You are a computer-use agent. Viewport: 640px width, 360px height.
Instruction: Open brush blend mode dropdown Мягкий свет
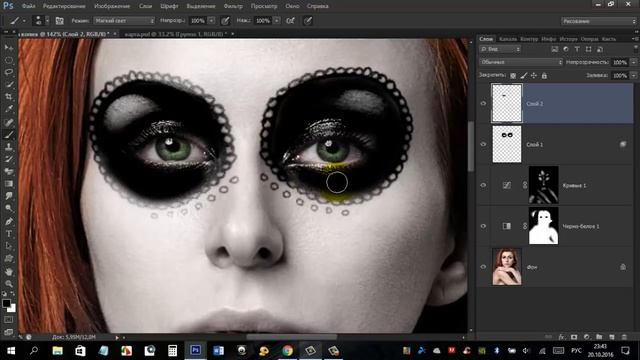pyautogui.click(x=124, y=20)
